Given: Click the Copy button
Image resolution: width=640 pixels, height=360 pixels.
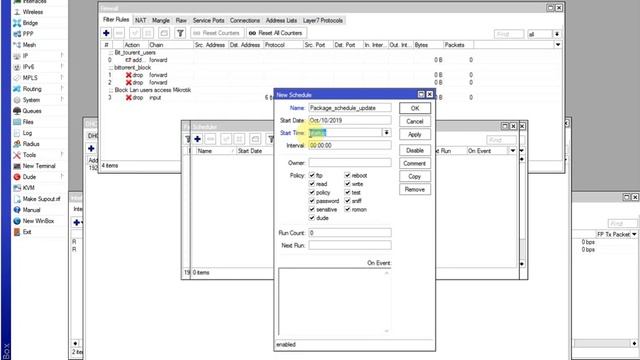Looking at the screenshot, I should pyautogui.click(x=415, y=176).
